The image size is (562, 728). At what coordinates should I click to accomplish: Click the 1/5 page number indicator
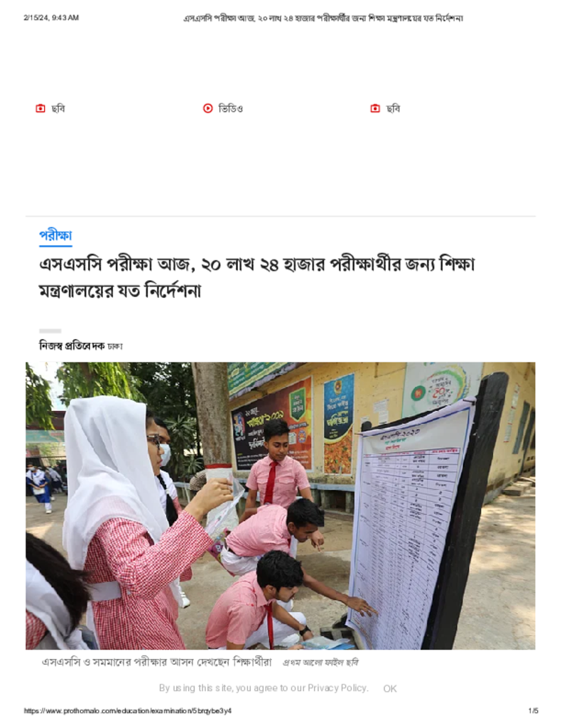coord(534,711)
